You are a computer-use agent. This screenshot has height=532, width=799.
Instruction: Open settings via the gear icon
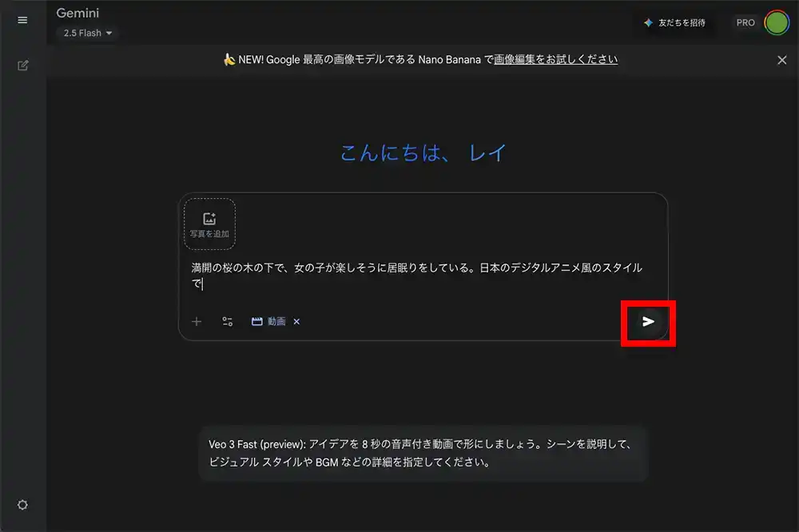[22, 505]
